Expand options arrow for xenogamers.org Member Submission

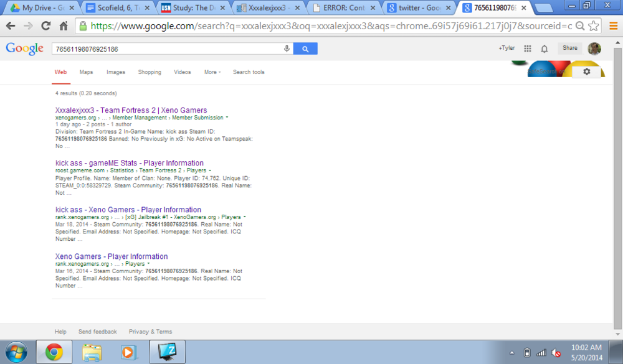227,118
